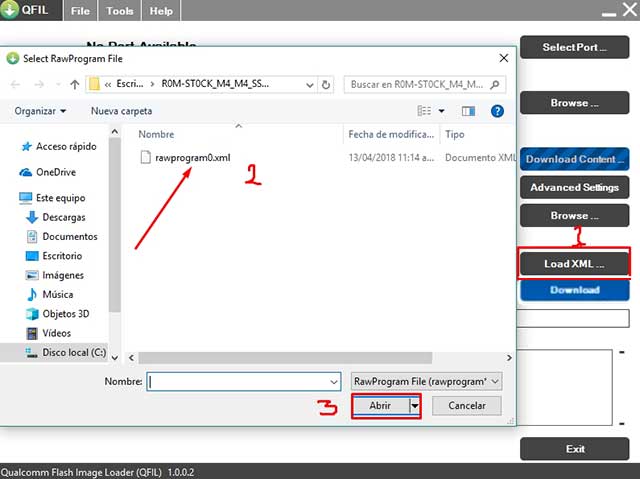
Task: Expand the address bar path dropdown
Action: (x=310, y=85)
